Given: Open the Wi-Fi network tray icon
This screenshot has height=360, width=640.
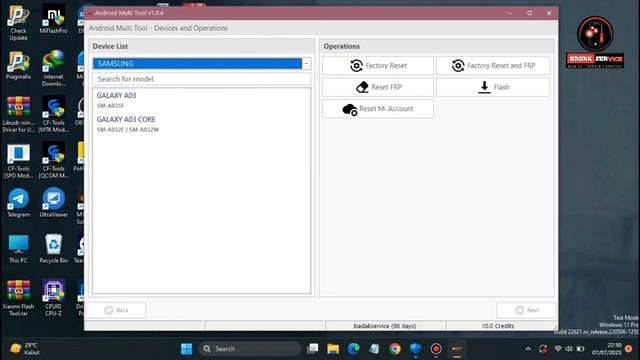Looking at the screenshot, I should (x=558, y=349).
